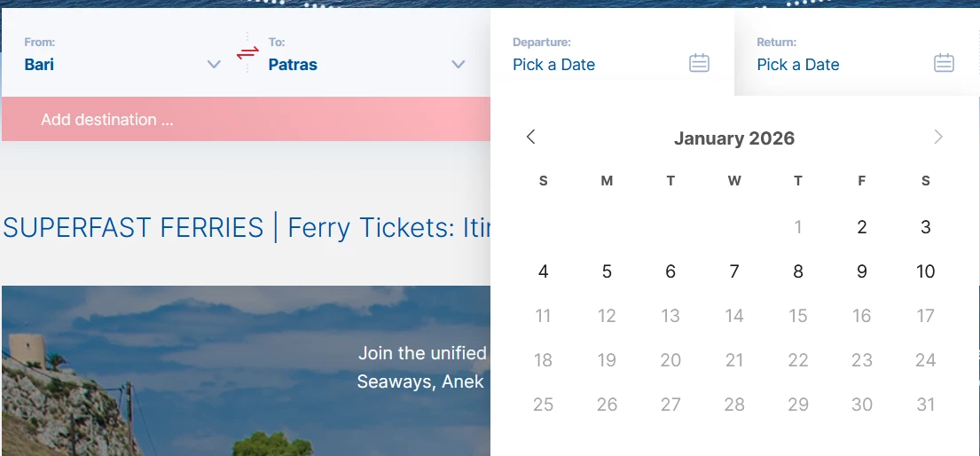This screenshot has width=980, height=456.
Task: Expand the From port dropdown chevron
Action: [x=214, y=65]
